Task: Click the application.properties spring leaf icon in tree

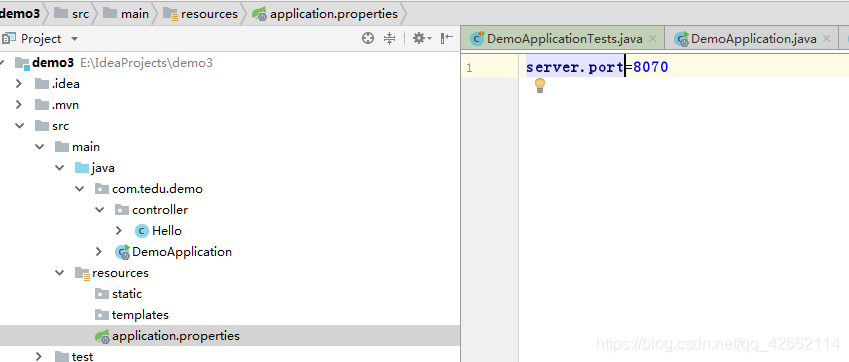Action: [102, 337]
